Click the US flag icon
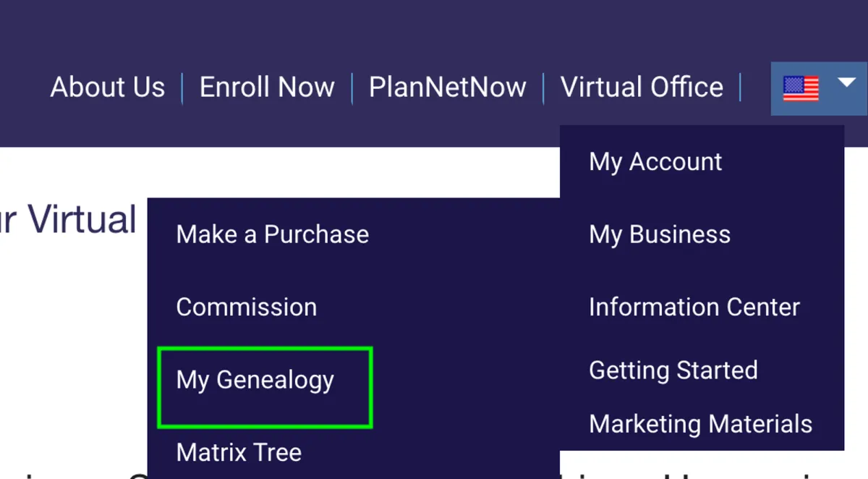Screen dimensions: 868x479 [x=800, y=89]
